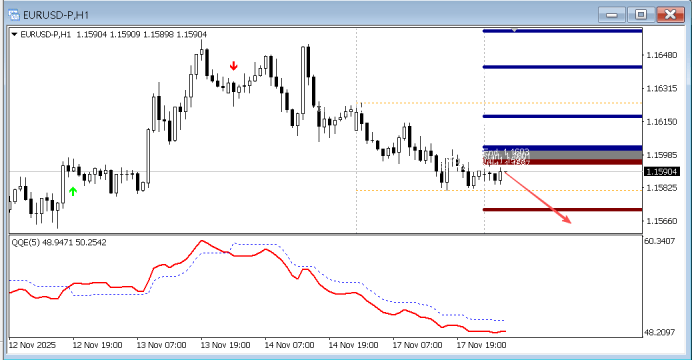Click the EURUSD-P,H1 window title text
Image resolution: width=692 pixels, height=360 pixels.
coord(56,15)
